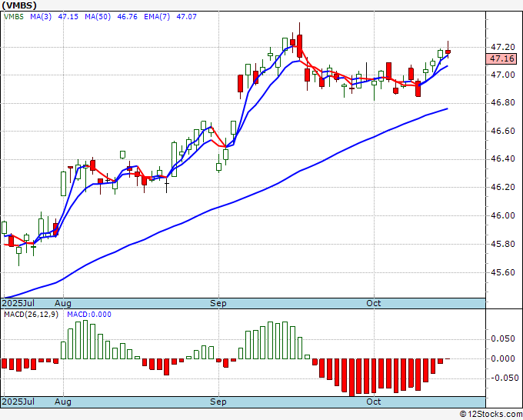Click 2025Jul on the MACD panel axis
The height and width of the screenshot is (420, 523).
[18, 402]
